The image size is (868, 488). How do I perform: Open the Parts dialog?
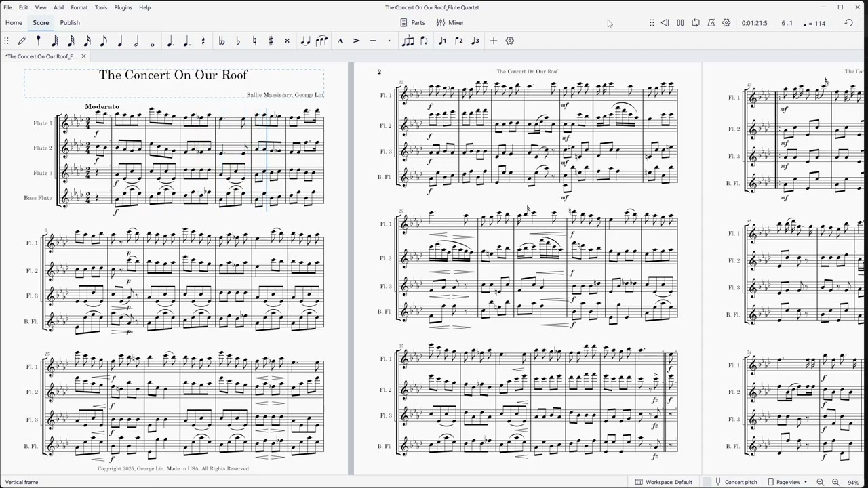pos(412,22)
